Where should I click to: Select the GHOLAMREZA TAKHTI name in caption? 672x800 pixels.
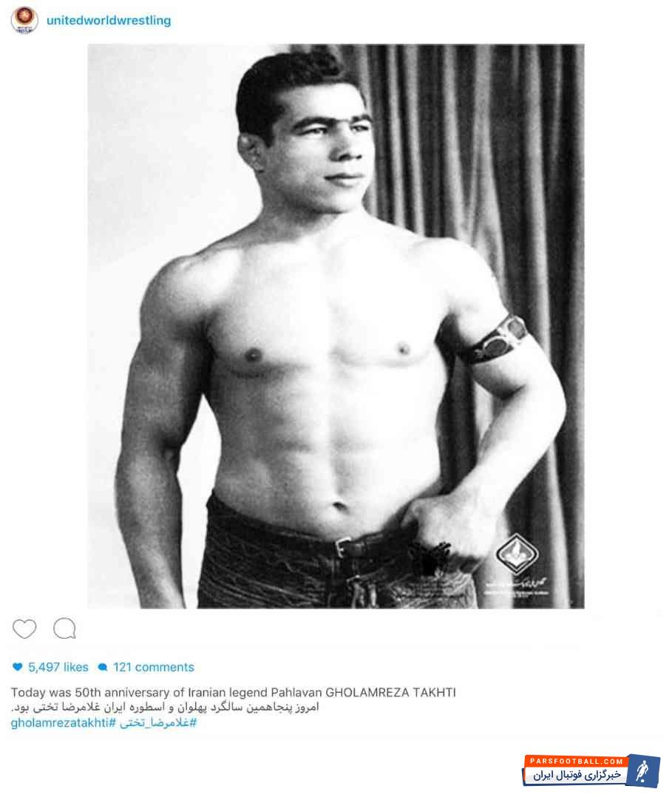click(x=391, y=692)
